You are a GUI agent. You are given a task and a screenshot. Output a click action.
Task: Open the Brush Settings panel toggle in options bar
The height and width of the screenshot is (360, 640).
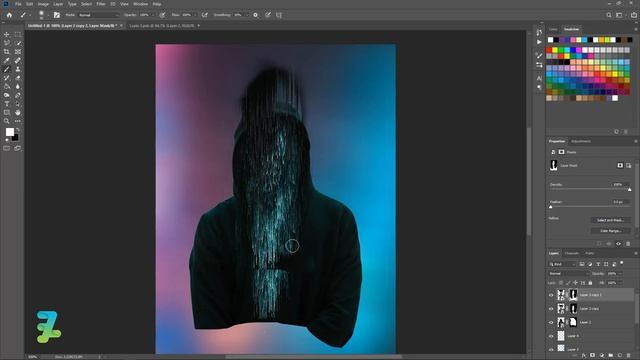(57, 15)
